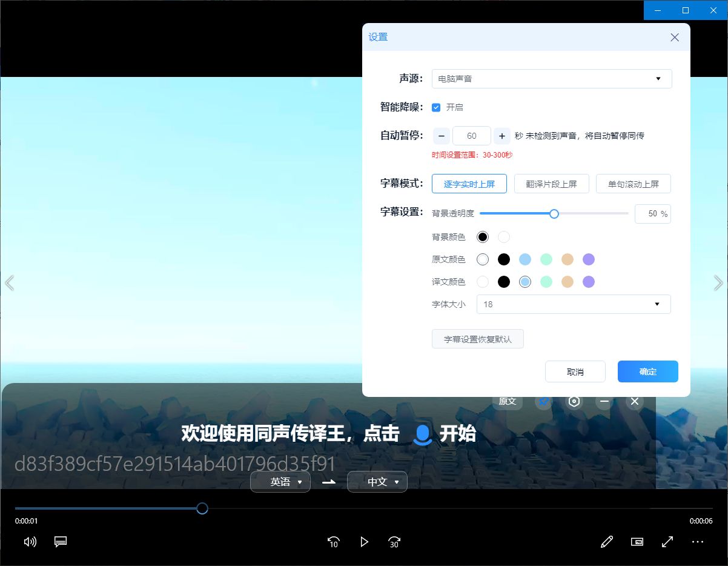
Task: Play the video
Action: click(364, 542)
